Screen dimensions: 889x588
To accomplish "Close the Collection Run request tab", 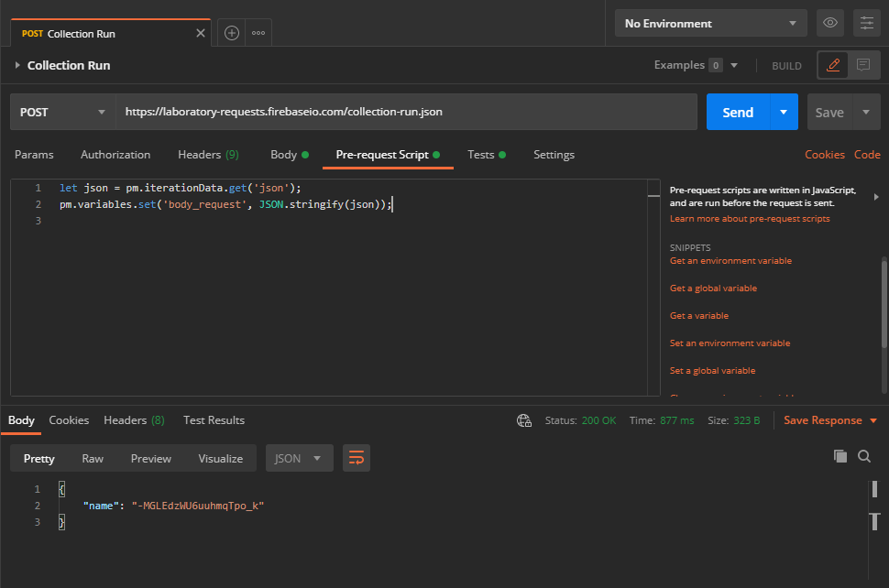I will [x=200, y=33].
